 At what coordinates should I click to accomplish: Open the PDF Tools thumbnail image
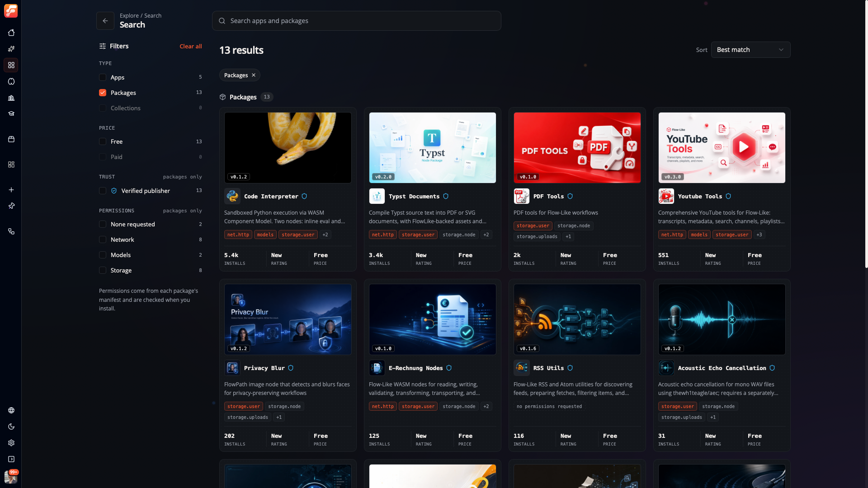tap(577, 148)
